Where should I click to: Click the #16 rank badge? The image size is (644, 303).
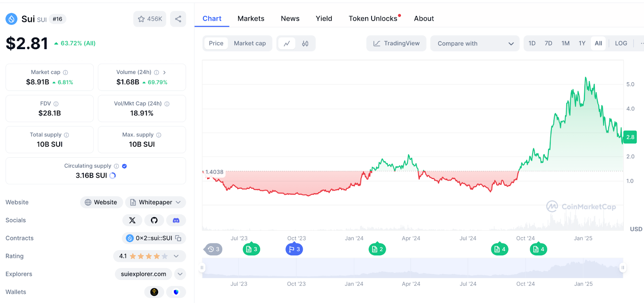pos(58,19)
